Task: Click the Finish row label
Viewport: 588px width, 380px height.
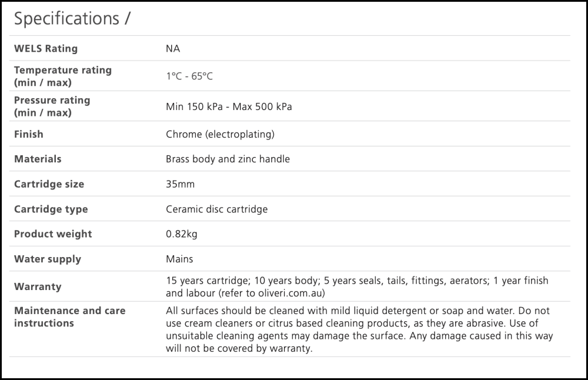Action: pos(29,134)
